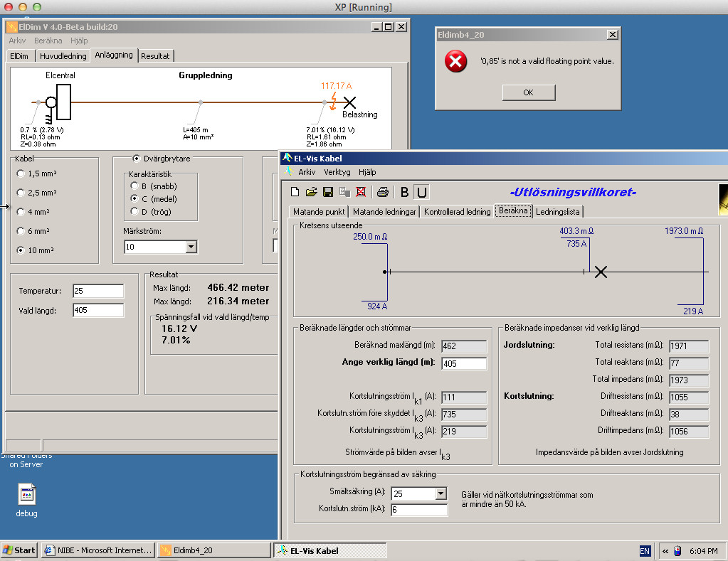Select characteristic B (snabb)
This screenshot has height=561, width=728.
[134, 186]
